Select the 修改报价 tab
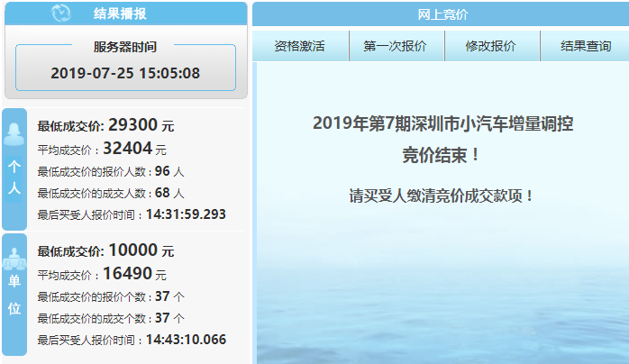 (492, 46)
